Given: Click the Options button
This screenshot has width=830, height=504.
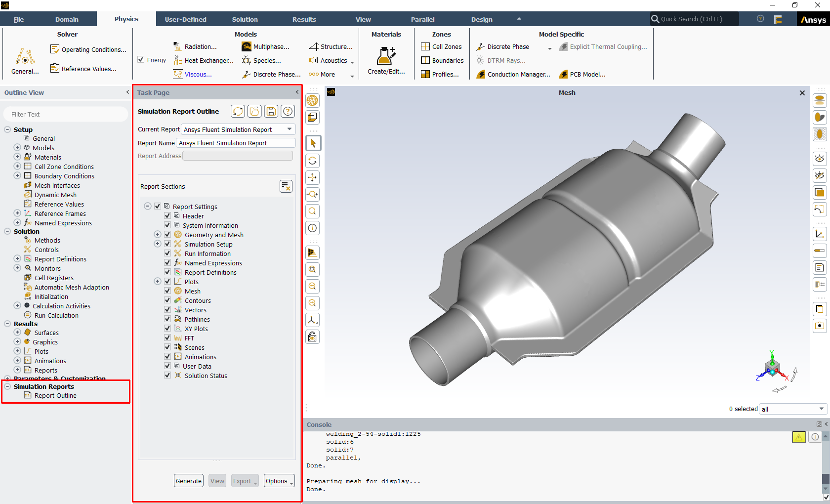Looking at the screenshot, I should tap(278, 480).
